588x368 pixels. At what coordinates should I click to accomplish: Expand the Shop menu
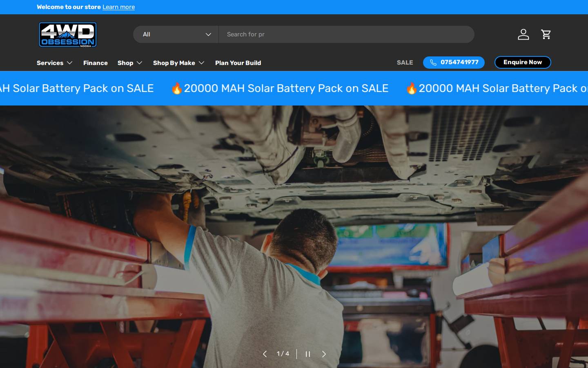[x=130, y=63]
